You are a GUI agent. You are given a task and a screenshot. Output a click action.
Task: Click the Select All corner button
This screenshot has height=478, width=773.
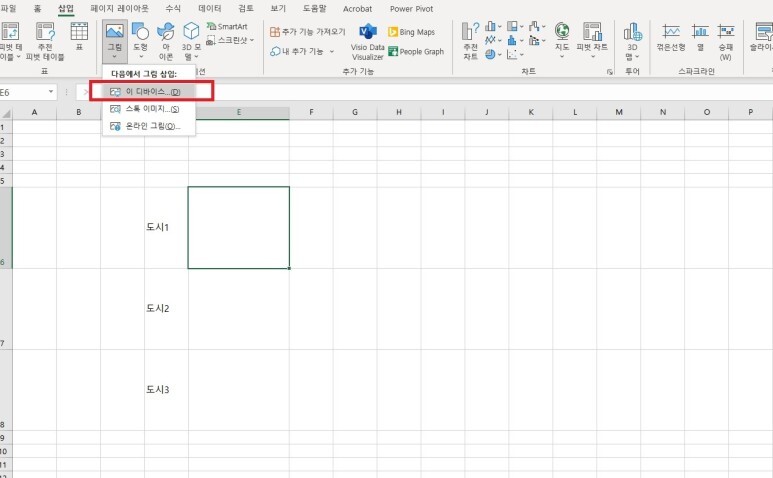6,113
